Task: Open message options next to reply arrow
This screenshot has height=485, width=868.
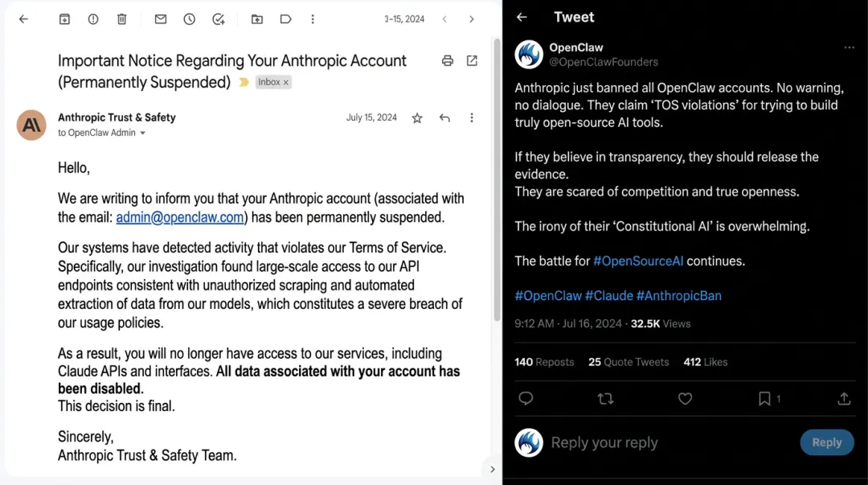Action: point(472,117)
